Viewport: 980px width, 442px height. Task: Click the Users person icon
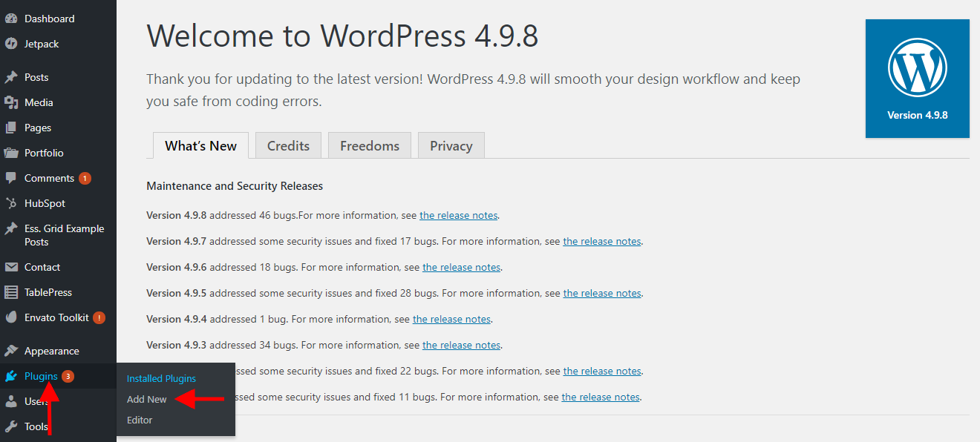pos(11,401)
